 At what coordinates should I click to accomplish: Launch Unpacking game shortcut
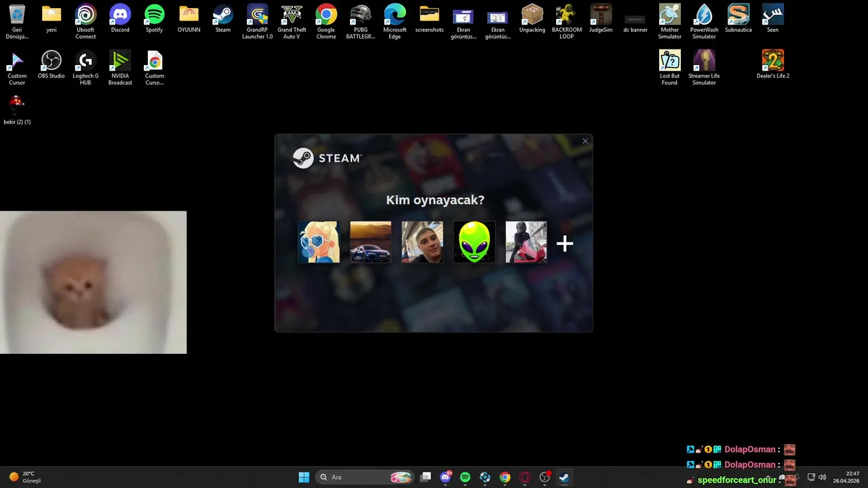pyautogui.click(x=532, y=19)
